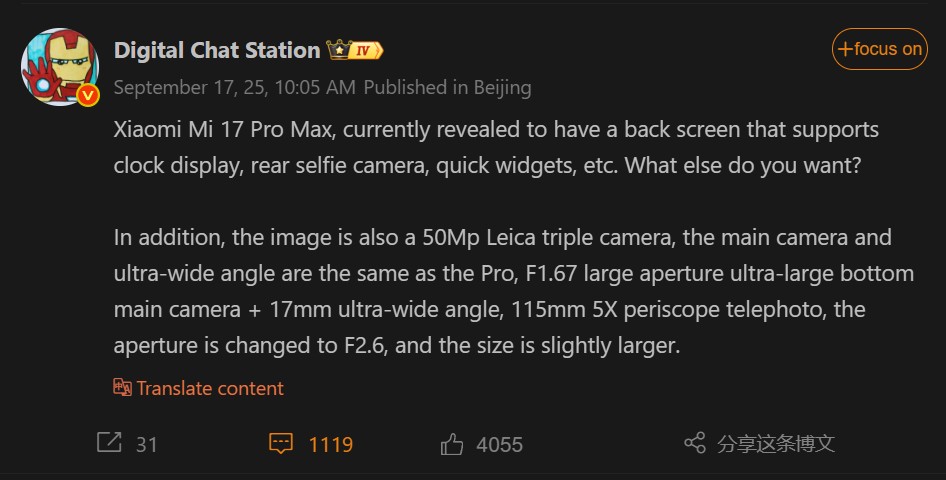946x480 pixels.
Task: Follow the user with the focus on button
Action: pos(880,49)
